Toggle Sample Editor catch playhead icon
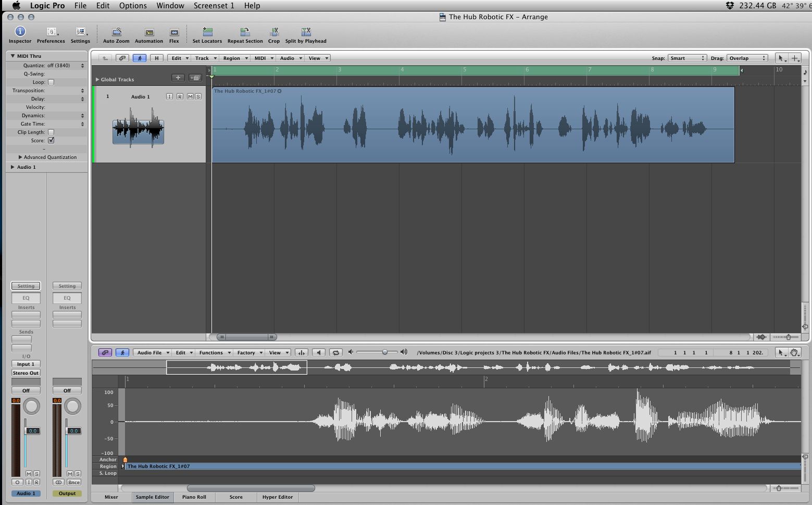 (122, 353)
